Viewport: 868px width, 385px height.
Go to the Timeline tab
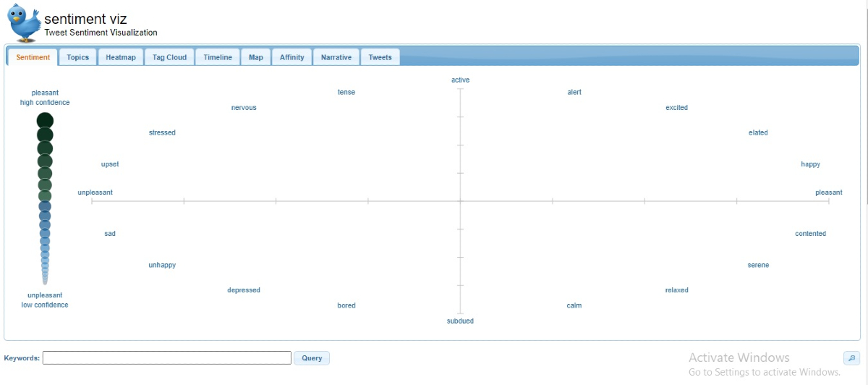218,57
